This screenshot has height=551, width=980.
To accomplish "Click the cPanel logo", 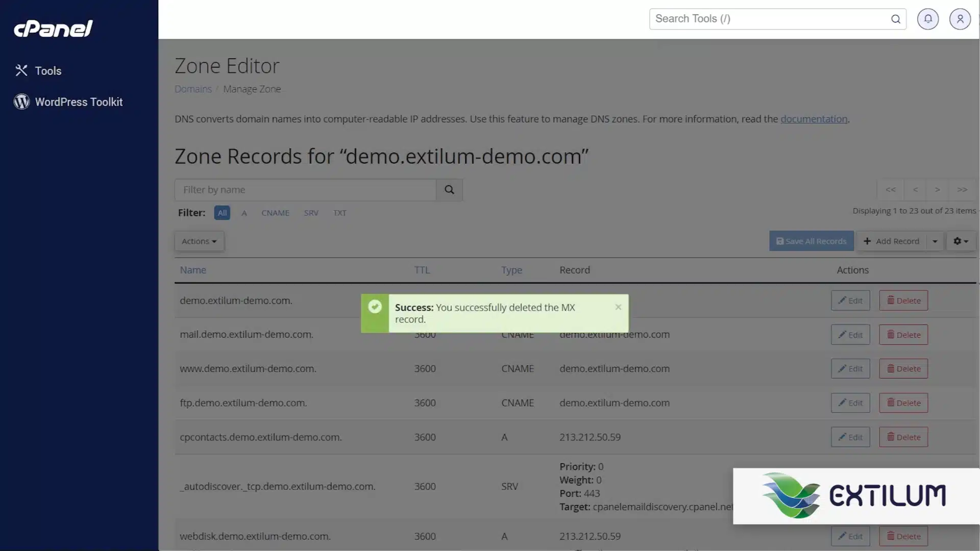I will tap(53, 28).
